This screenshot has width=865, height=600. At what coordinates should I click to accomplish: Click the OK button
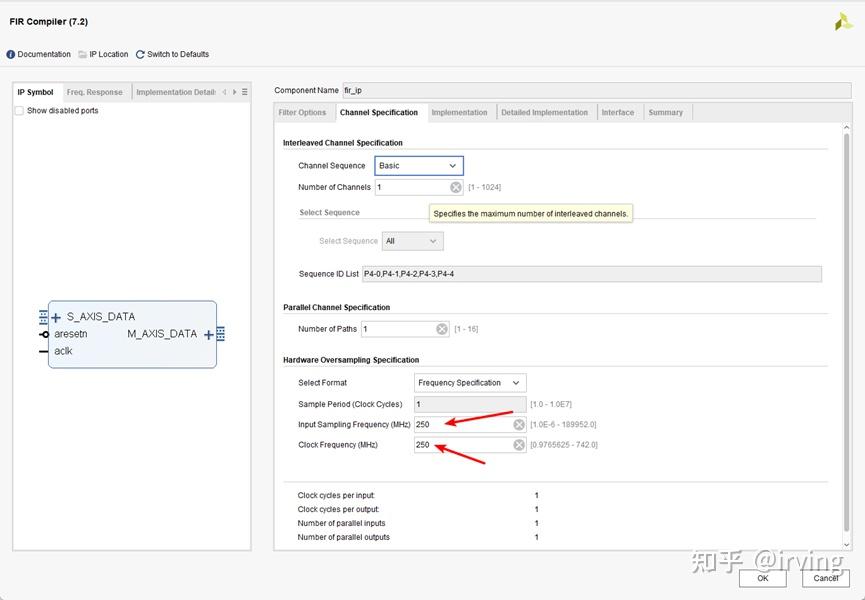[x=763, y=578]
